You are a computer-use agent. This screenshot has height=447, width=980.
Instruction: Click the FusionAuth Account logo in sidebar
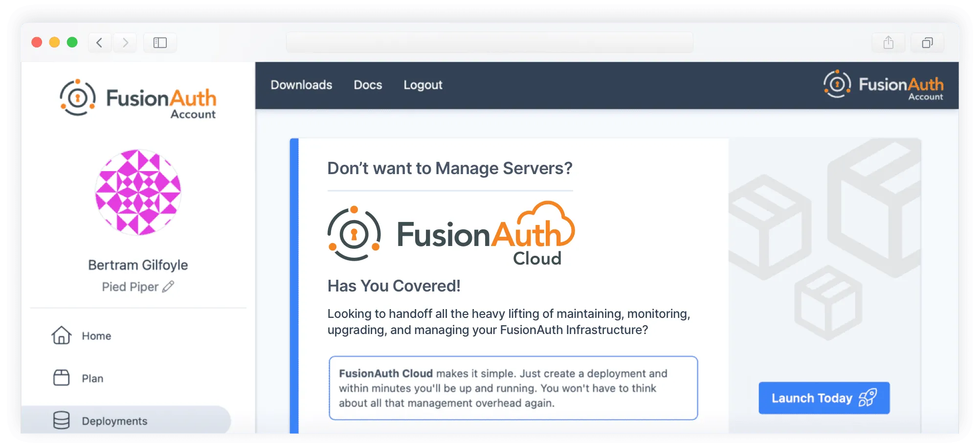click(138, 99)
